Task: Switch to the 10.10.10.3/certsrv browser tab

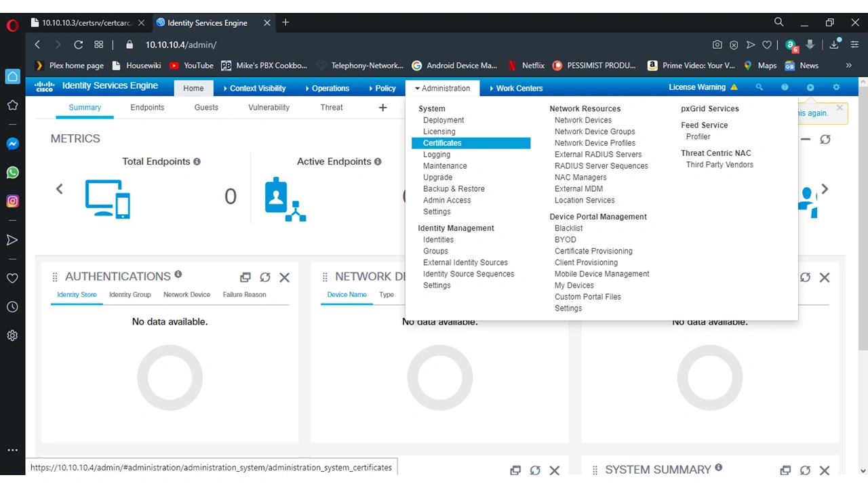Action: point(88,23)
